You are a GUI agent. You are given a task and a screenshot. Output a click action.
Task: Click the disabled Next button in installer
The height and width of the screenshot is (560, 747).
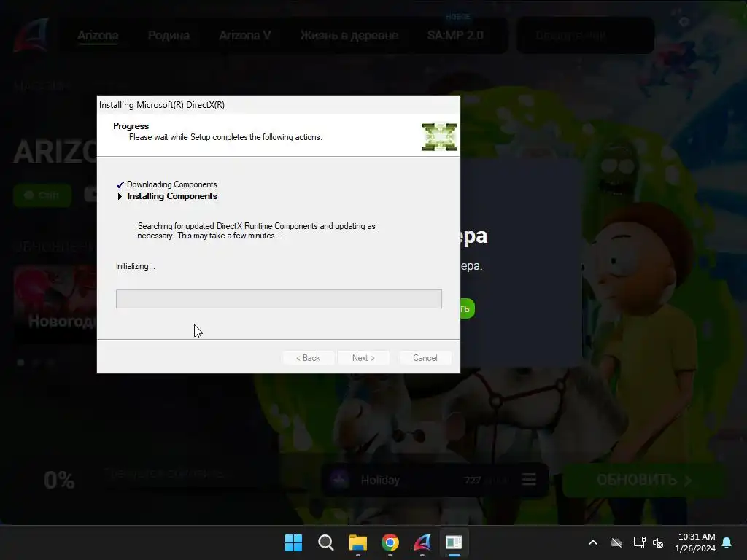point(363,358)
